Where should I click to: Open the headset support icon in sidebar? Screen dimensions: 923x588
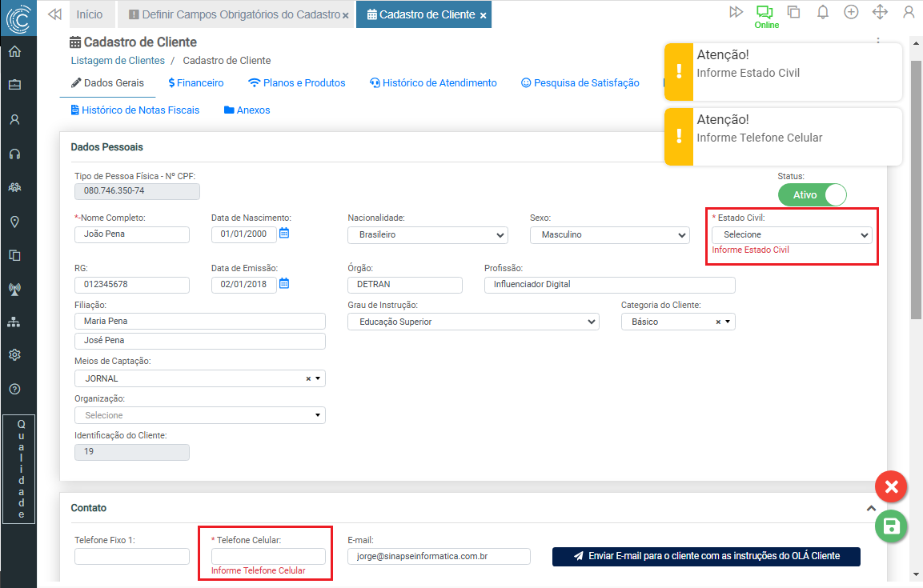pyautogui.click(x=14, y=154)
